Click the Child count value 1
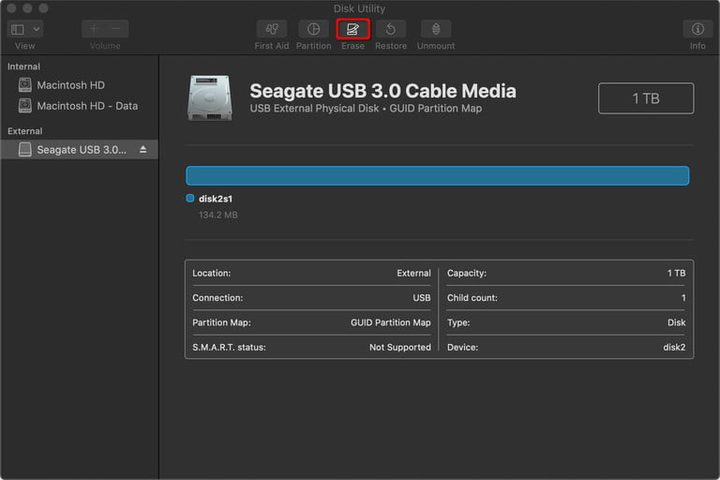The image size is (720, 480). [x=683, y=298]
